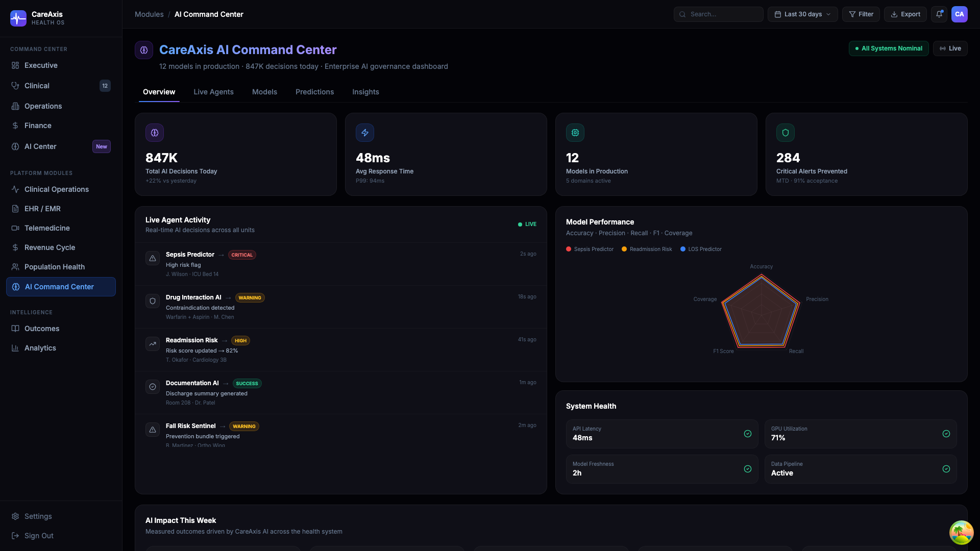Image resolution: width=980 pixels, height=551 pixels.
Task: Click the CRITICAL badge on Sepsis Predictor
Action: (x=242, y=255)
